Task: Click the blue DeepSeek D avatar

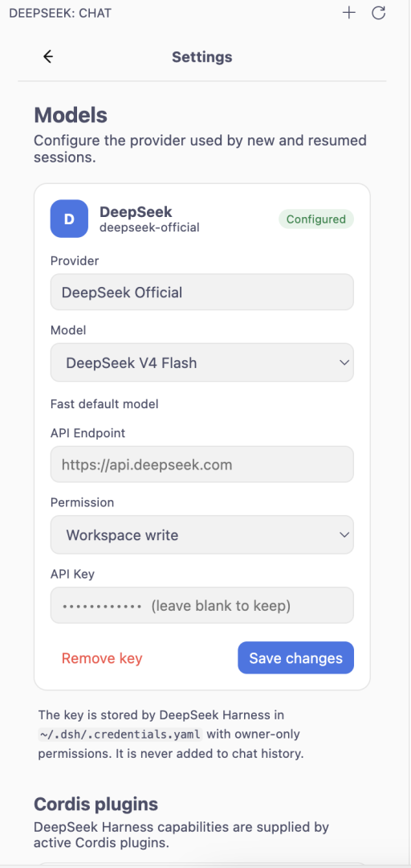Action: click(x=69, y=219)
